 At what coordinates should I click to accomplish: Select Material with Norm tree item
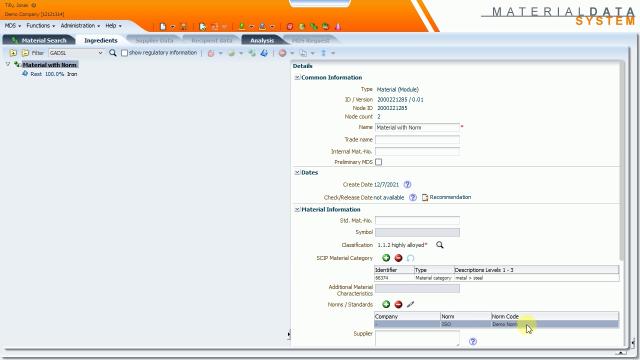pos(49,65)
